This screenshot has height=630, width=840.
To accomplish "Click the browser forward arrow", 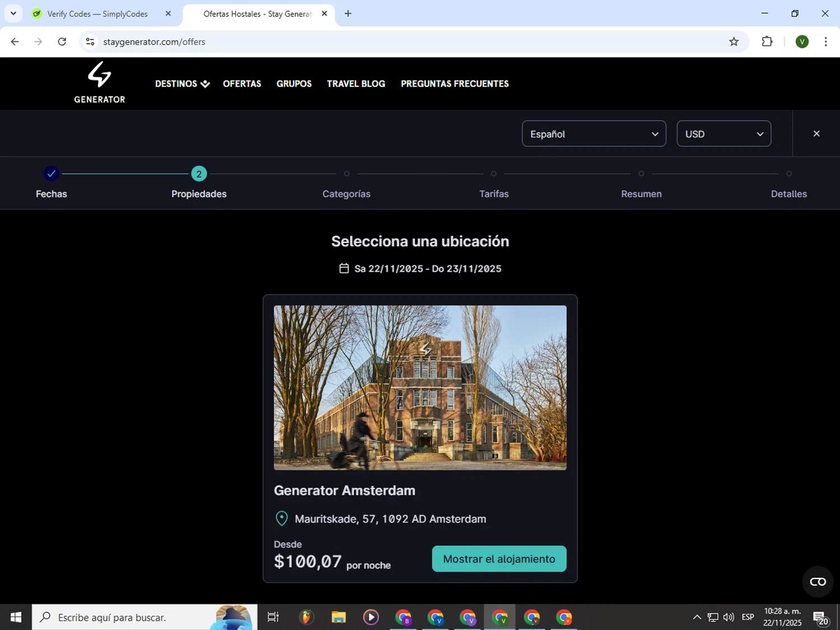I will coord(38,41).
